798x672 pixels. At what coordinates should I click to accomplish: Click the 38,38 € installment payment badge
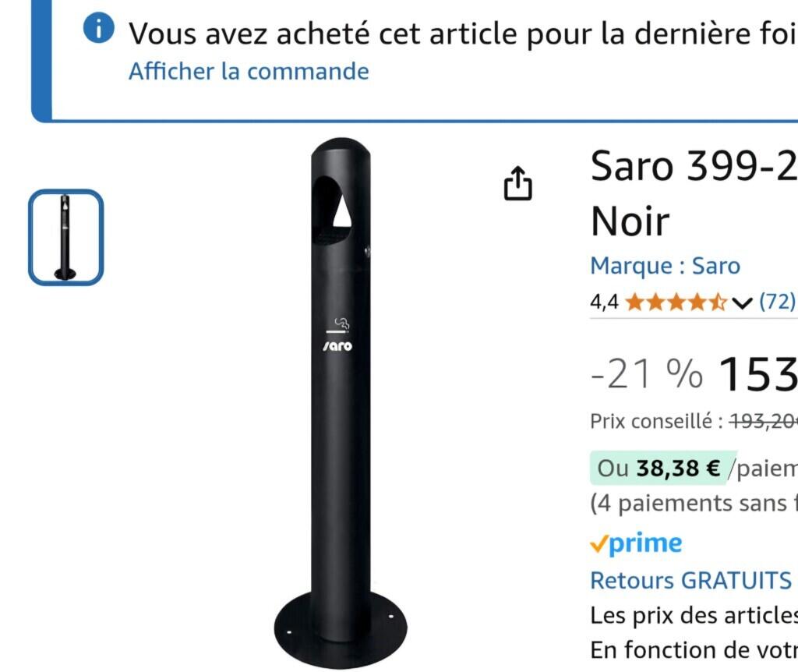pos(664,468)
